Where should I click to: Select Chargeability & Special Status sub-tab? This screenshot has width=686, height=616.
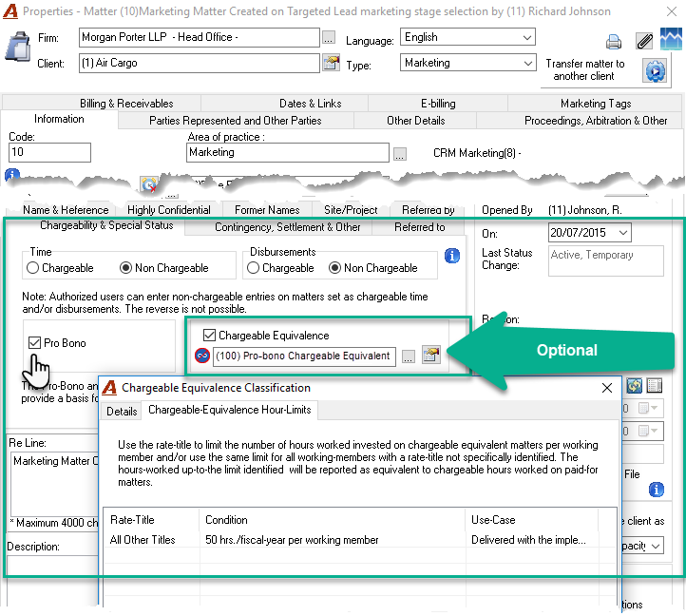click(106, 225)
